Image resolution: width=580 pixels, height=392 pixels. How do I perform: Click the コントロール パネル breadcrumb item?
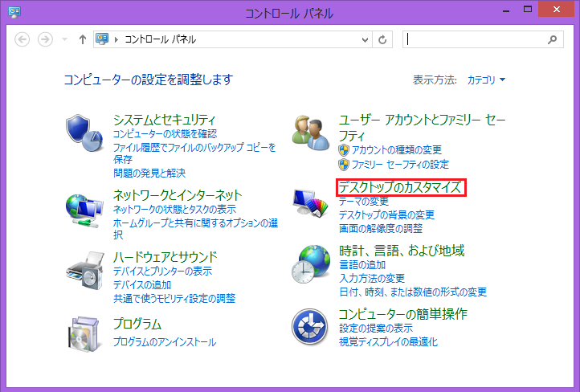pyautogui.click(x=159, y=39)
